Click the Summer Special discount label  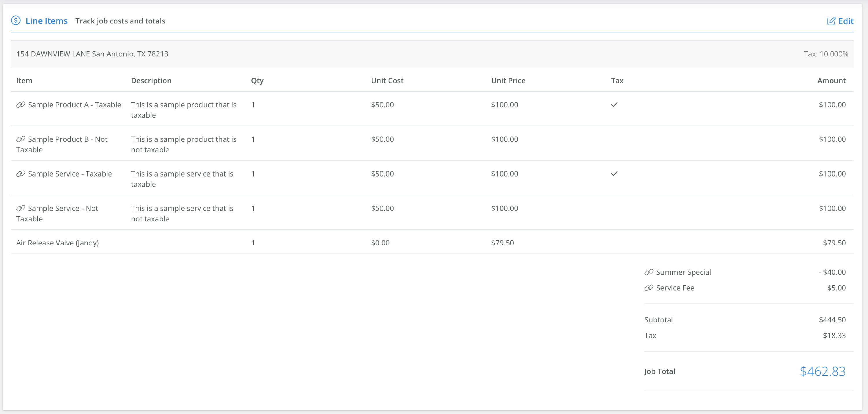point(683,272)
